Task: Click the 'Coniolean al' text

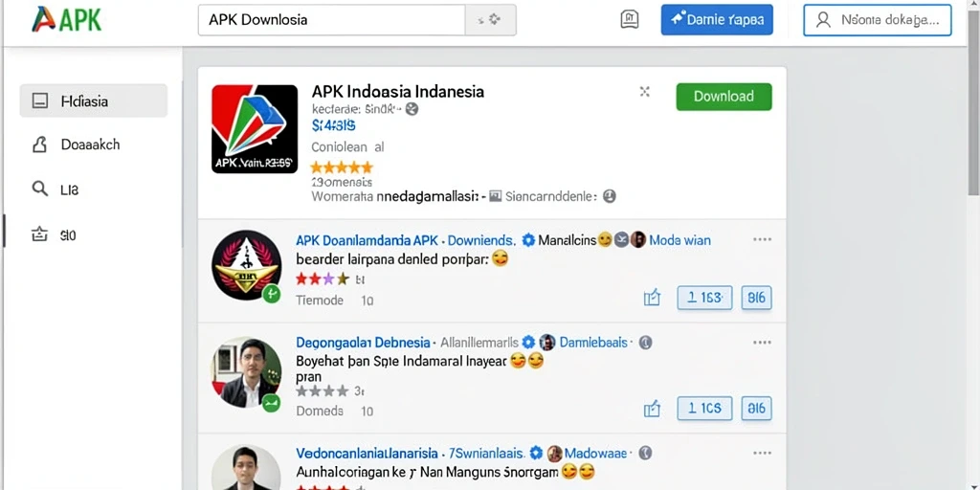Action: (x=347, y=147)
